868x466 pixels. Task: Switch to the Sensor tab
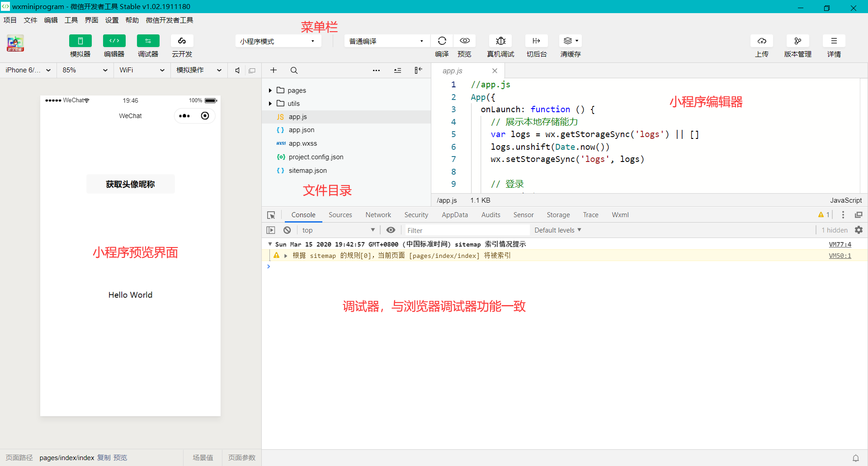click(524, 215)
